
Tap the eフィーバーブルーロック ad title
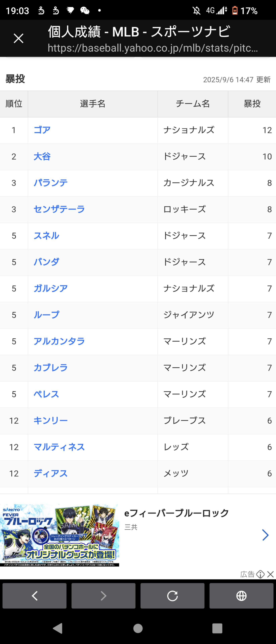176,513
